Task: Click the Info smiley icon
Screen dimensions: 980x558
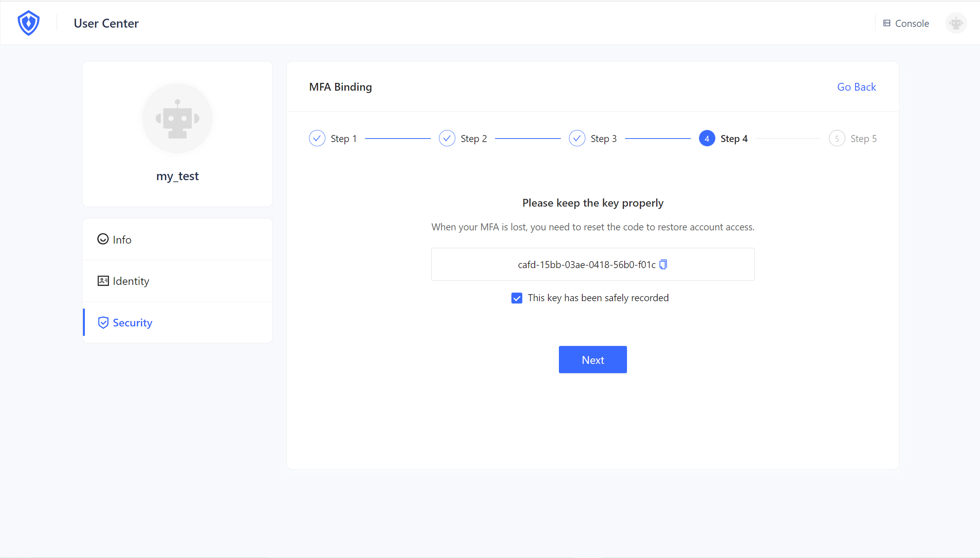Action: coord(103,239)
